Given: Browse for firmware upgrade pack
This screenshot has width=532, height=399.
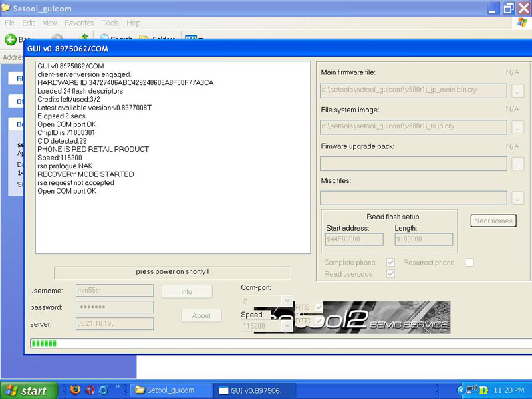Looking at the screenshot, I should (x=518, y=164).
